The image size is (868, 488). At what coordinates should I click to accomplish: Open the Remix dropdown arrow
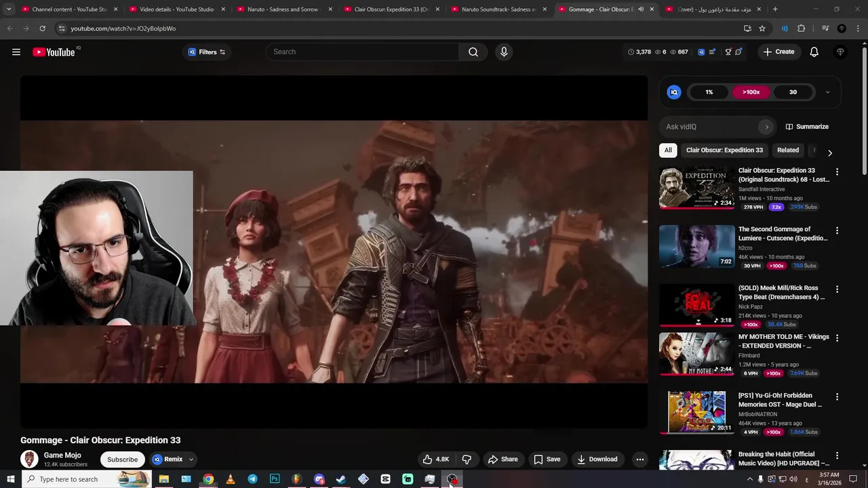pyautogui.click(x=191, y=459)
